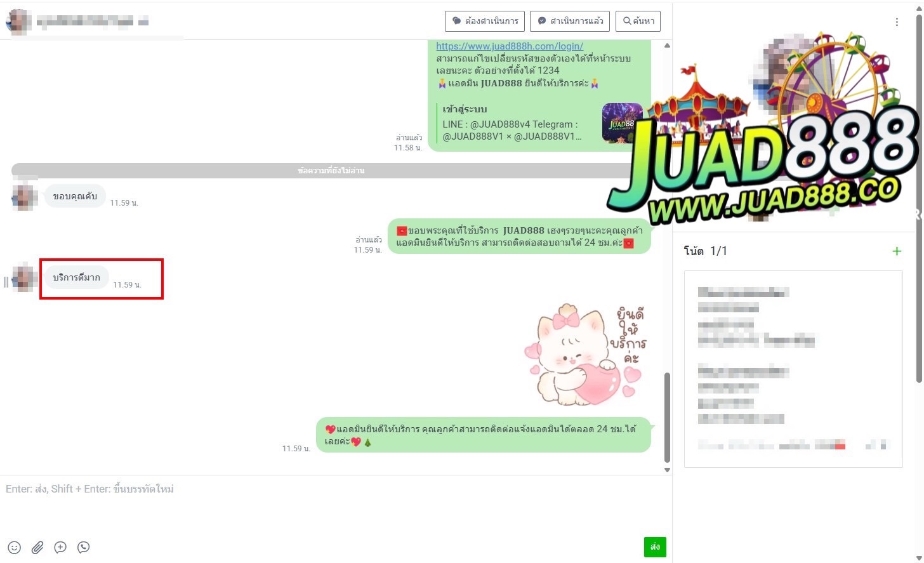Mark chat as ดำเนินการแล้ว
The image size is (924, 563).
pyautogui.click(x=569, y=21)
